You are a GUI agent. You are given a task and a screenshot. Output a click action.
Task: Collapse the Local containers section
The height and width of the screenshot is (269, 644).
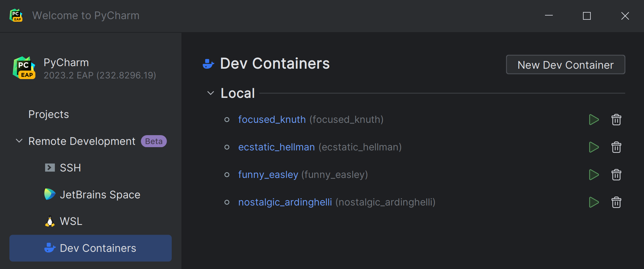coord(211,93)
